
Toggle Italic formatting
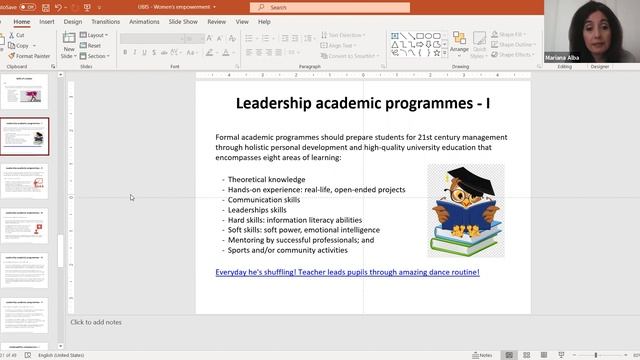(135, 52)
